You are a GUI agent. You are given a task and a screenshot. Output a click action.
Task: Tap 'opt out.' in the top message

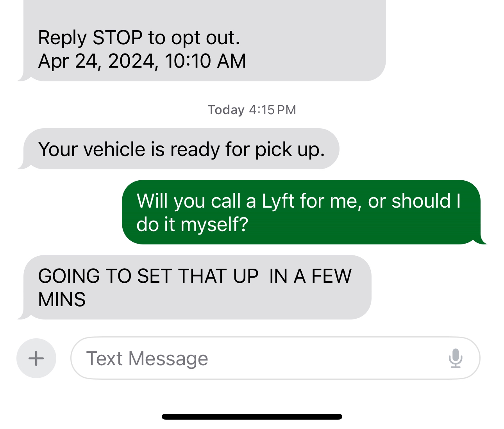[x=206, y=38]
